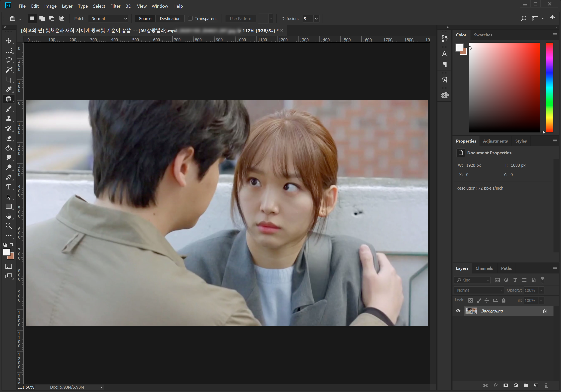Screen dimensions: 561x392
Task: Create a new layer with the page icon
Action: [x=536, y=385]
